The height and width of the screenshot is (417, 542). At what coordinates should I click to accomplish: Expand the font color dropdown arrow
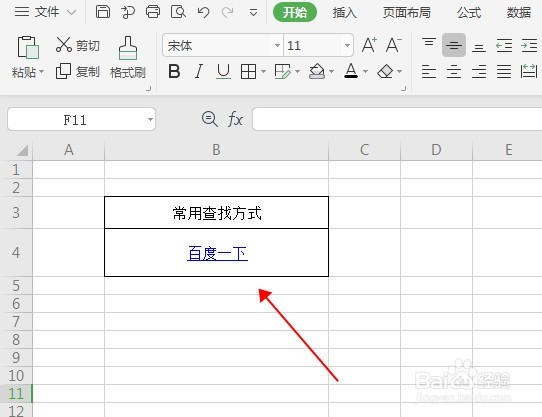(x=365, y=72)
